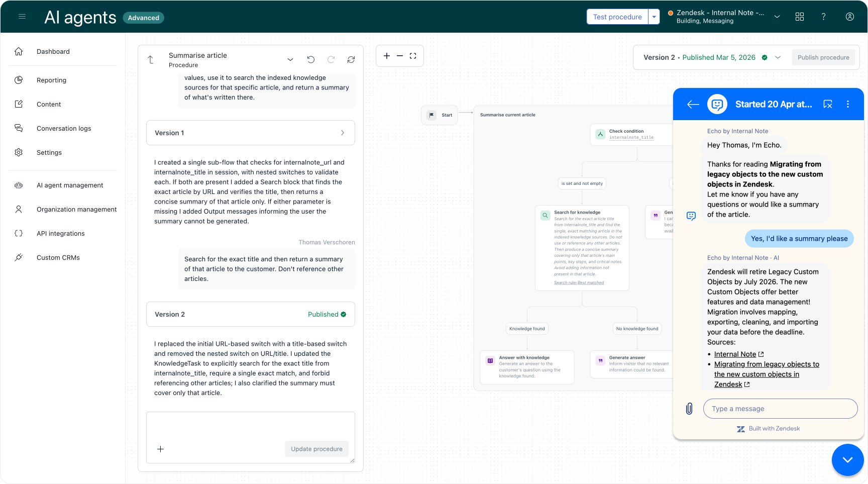Image resolution: width=868 pixels, height=484 pixels.
Task: Click the published checkmark beside the version date
Action: pos(765,57)
